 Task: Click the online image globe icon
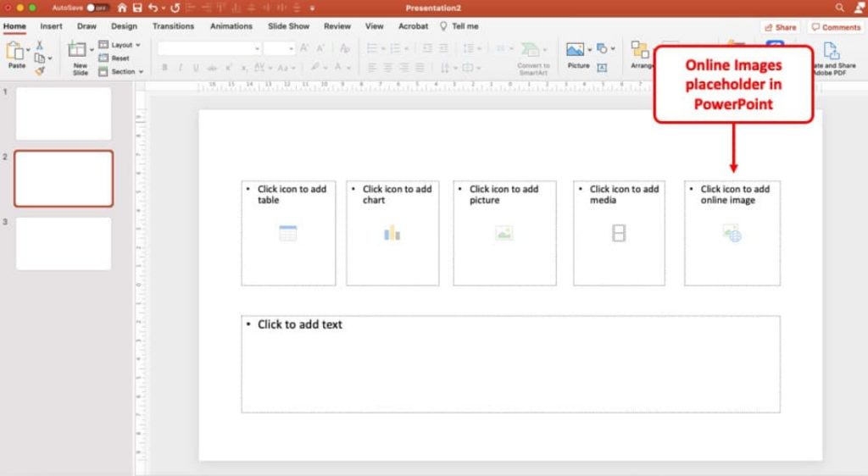click(732, 233)
